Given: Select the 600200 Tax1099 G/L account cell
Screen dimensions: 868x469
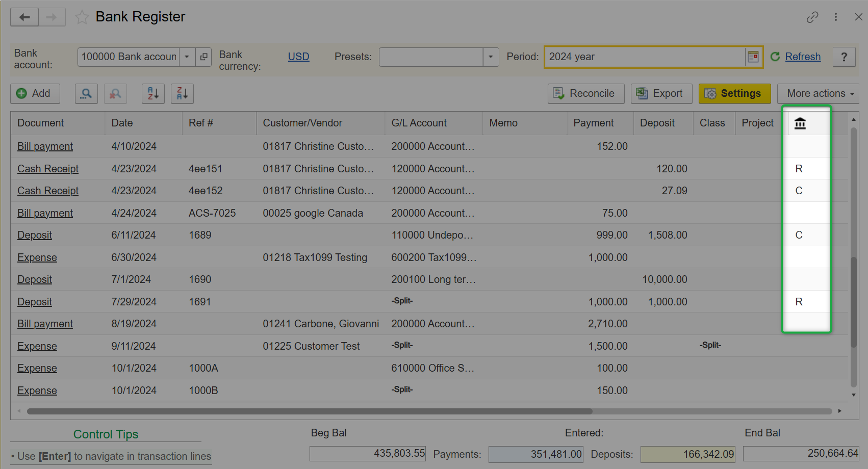Looking at the screenshot, I should [434, 257].
